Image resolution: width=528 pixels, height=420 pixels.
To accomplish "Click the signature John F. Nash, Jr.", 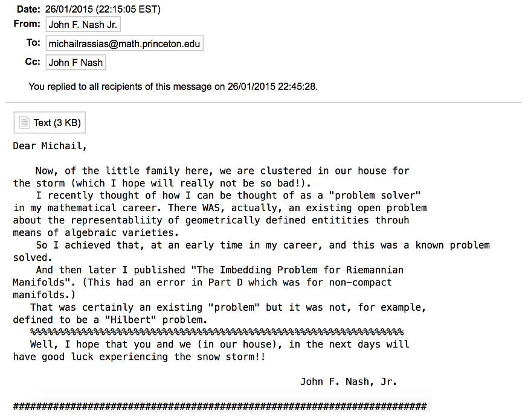I will tap(348, 381).
